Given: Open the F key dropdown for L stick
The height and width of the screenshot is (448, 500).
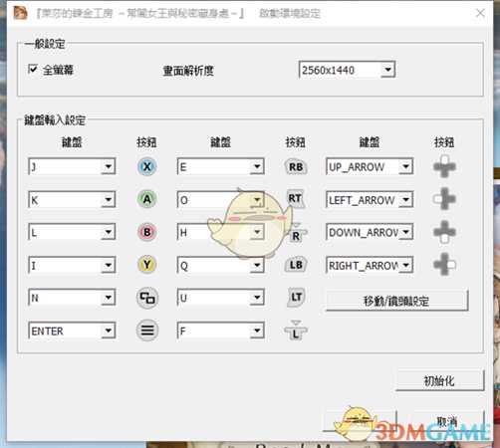Looking at the screenshot, I should 220,331.
